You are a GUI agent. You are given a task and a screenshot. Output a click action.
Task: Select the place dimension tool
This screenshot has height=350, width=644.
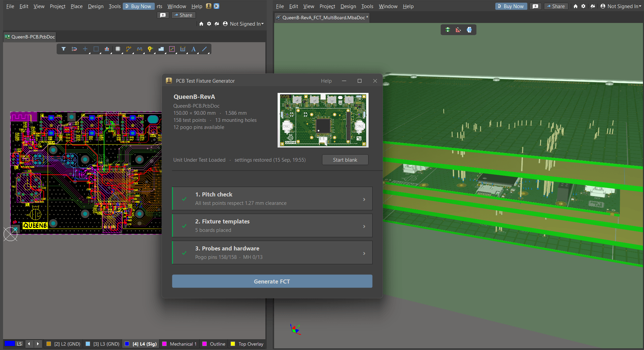pyautogui.click(x=183, y=49)
